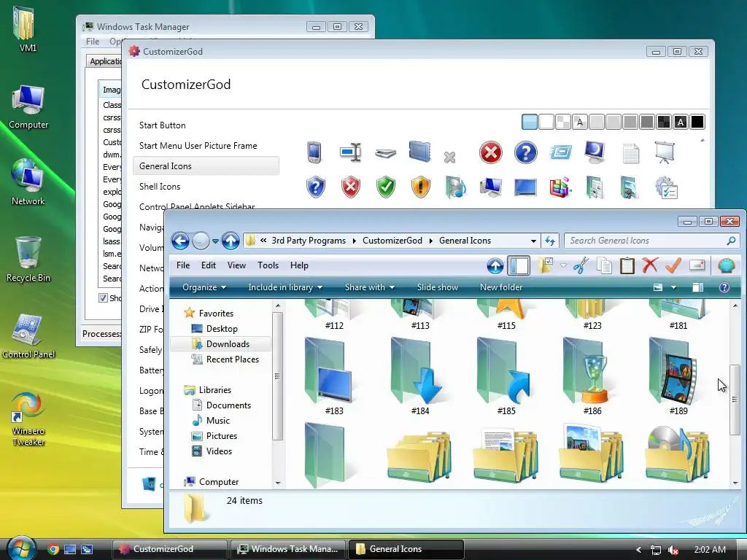Click the Copy pages icon in Explorer toolbar
Screen dimensions: 747x560
[605, 265]
